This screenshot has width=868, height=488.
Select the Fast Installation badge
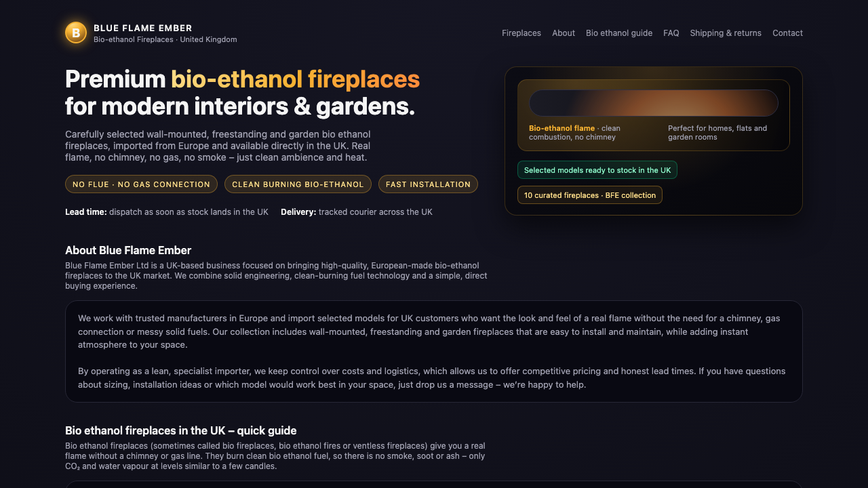pos(428,184)
